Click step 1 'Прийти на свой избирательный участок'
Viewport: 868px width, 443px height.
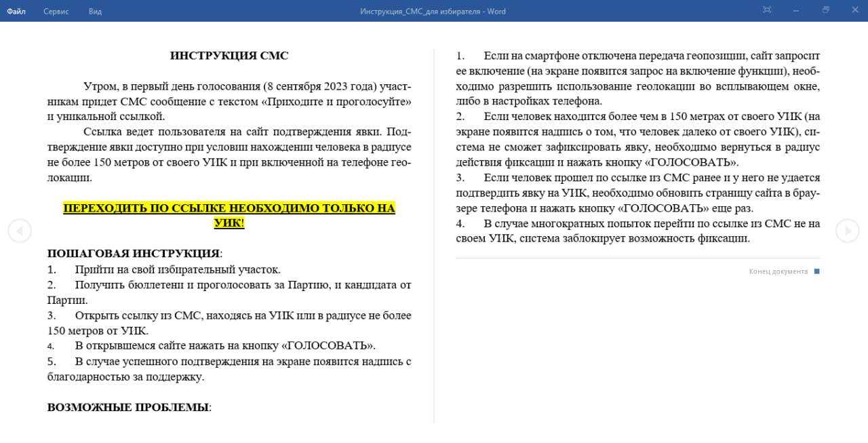coord(178,269)
